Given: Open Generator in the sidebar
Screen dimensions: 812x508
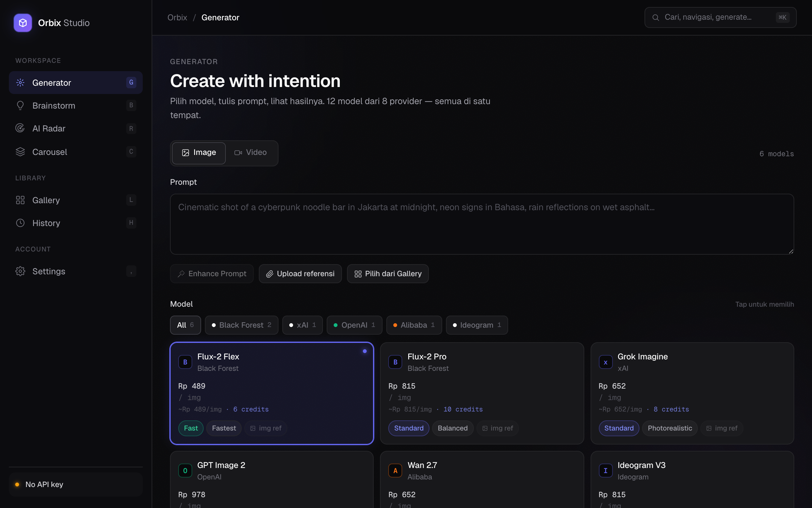Looking at the screenshot, I should point(76,82).
